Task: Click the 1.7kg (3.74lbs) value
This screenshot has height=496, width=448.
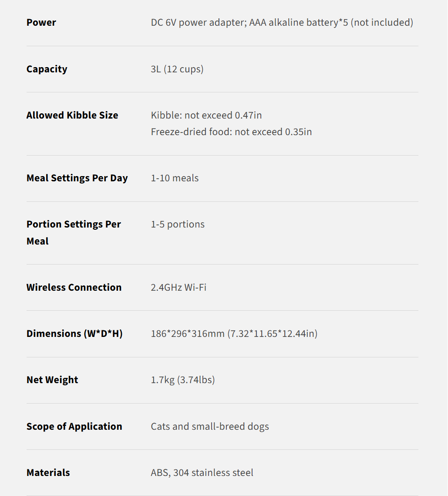Action: [183, 380]
